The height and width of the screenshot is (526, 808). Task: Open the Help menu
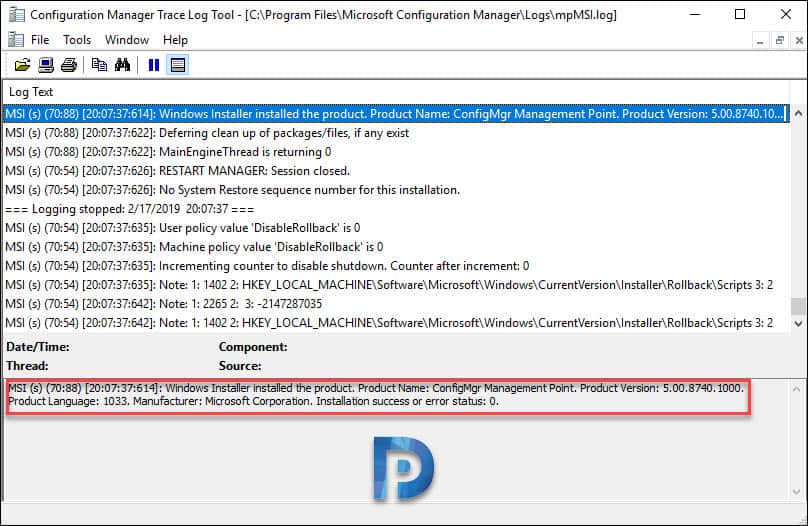tap(175, 40)
